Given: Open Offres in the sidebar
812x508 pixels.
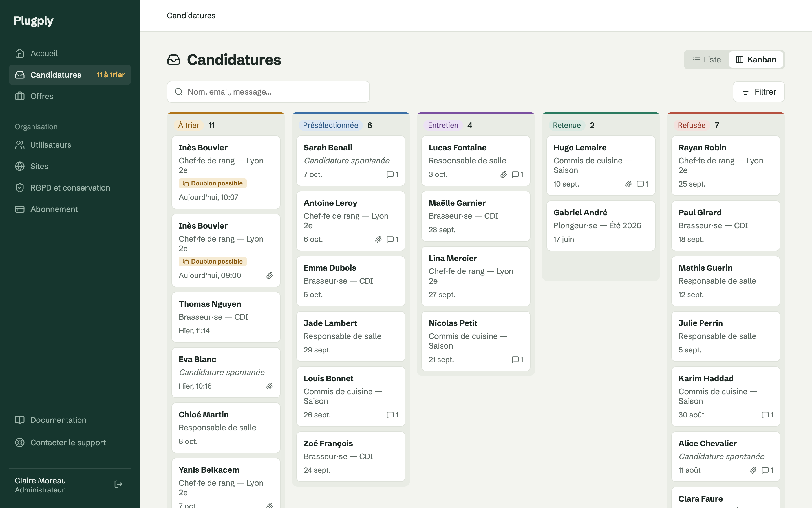Looking at the screenshot, I should click(70, 97).
